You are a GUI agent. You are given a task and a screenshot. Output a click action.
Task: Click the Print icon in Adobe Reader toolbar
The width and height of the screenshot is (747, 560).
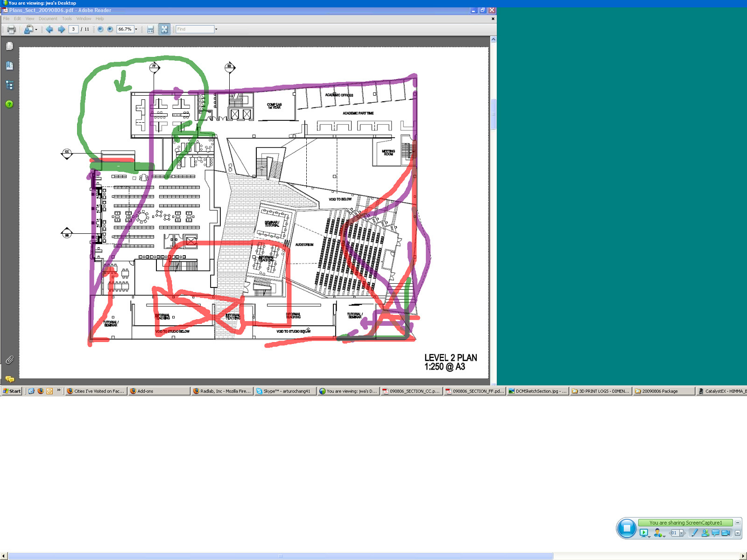pyautogui.click(x=12, y=29)
